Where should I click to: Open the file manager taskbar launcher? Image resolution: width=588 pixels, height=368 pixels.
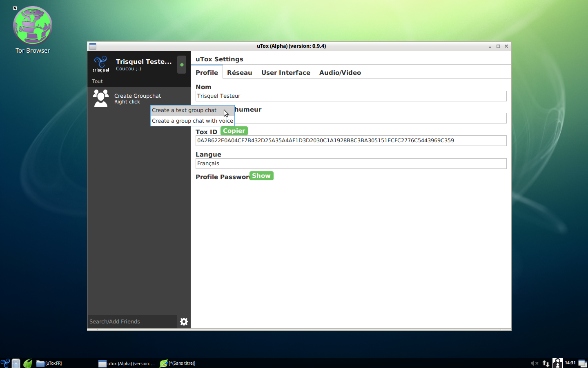pos(16,363)
